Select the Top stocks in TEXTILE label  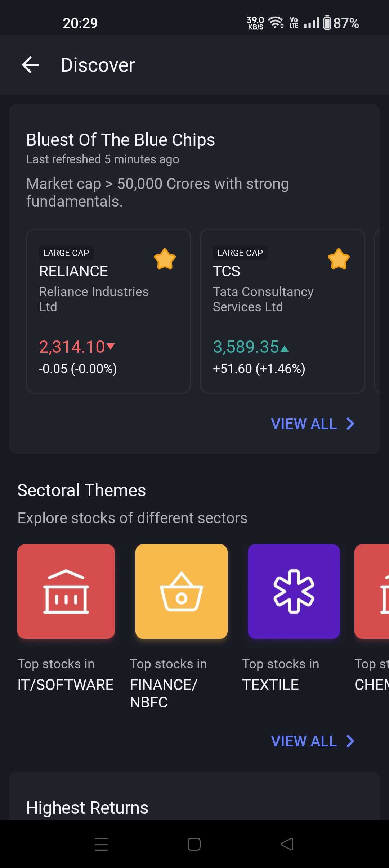click(281, 674)
